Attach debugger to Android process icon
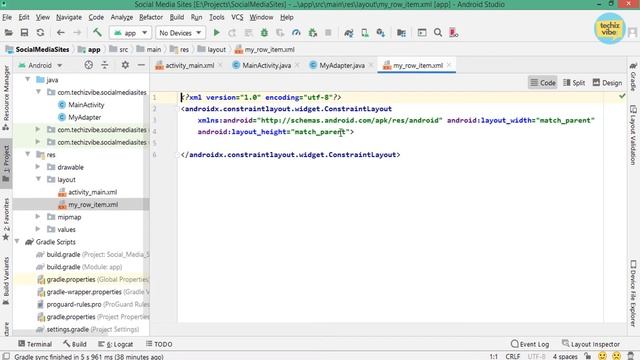 pos(313,33)
